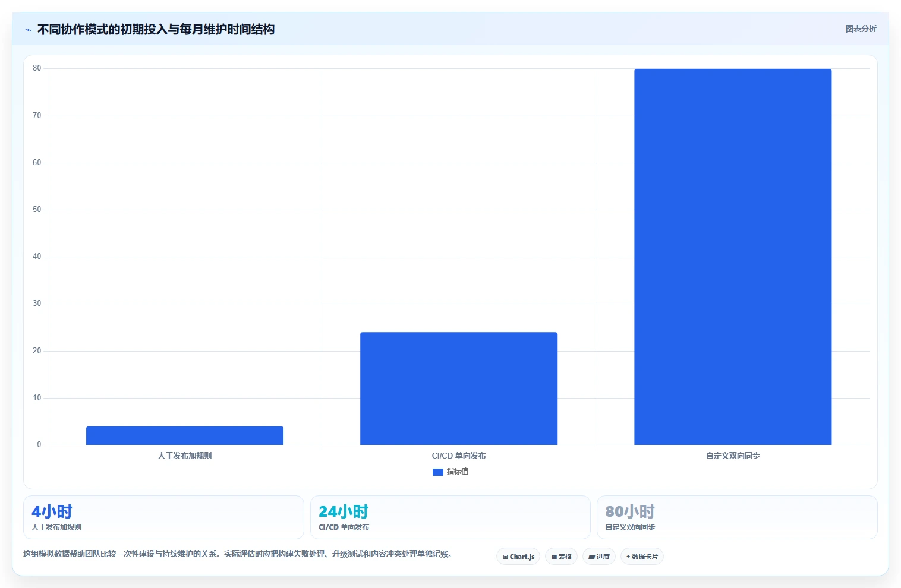Click the CI/CD 单向发布 caption under 24小时

[344, 527]
